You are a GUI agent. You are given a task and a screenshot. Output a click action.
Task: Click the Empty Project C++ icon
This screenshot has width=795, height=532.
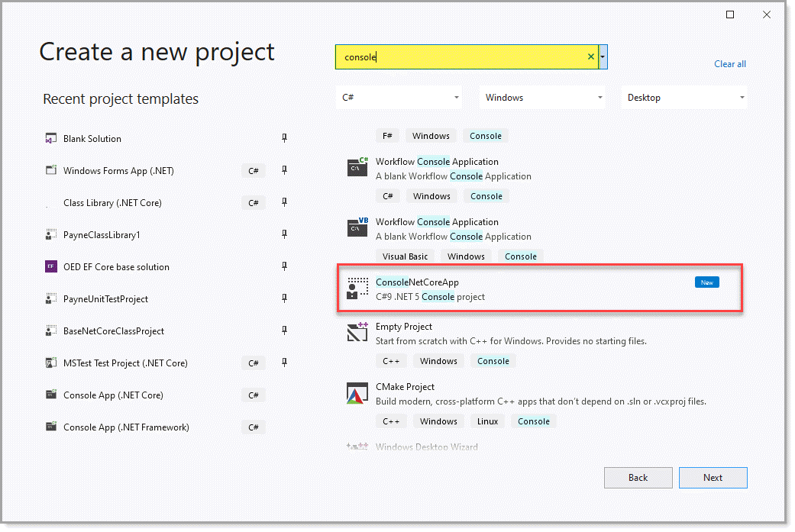[357, 331]
